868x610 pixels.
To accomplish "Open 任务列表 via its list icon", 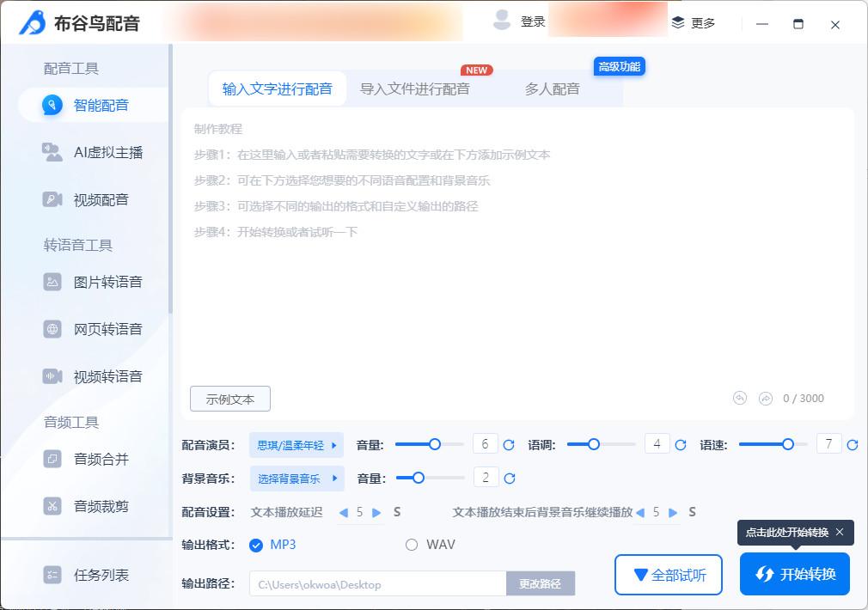I will (52, 575).
